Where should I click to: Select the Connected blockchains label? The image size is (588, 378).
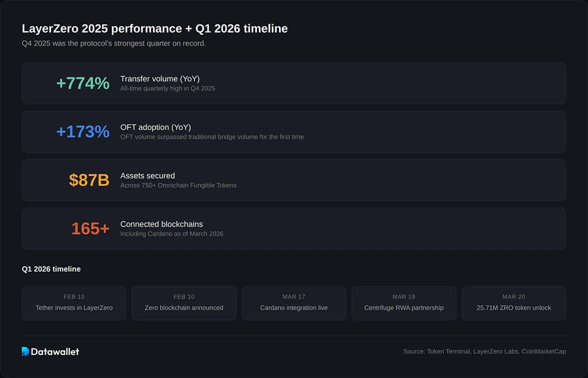pos(161,224)
